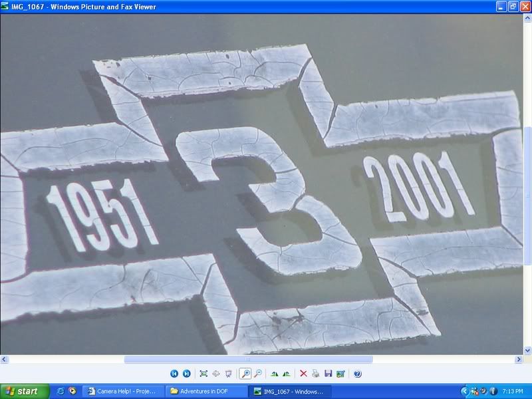Viewport: 532px width, 399px height.
Task: Rotate the image clockwise
Action: pyautogui.click(x=274, y=374)
